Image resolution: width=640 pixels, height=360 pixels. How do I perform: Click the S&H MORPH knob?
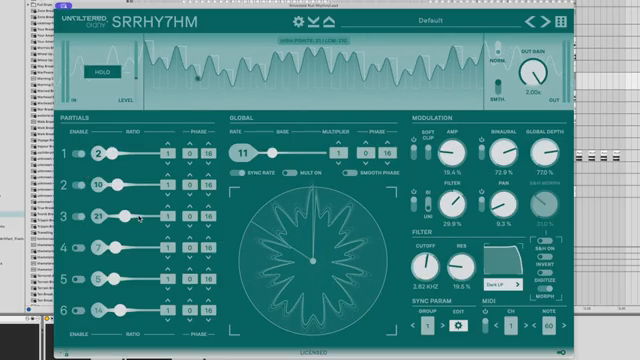544,204
